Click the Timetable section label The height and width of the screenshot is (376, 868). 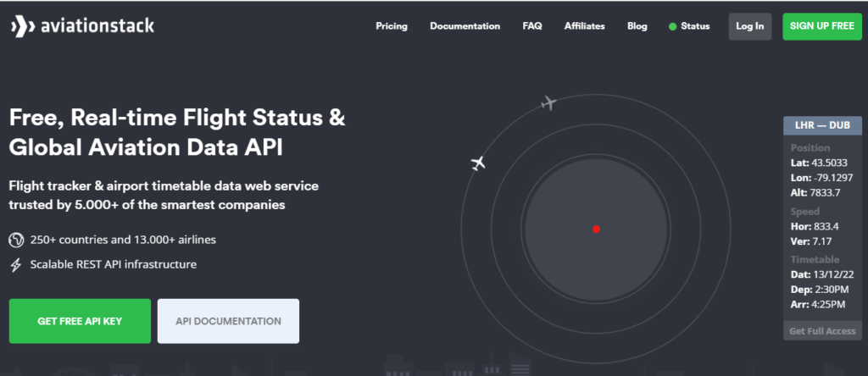[815, 259]
